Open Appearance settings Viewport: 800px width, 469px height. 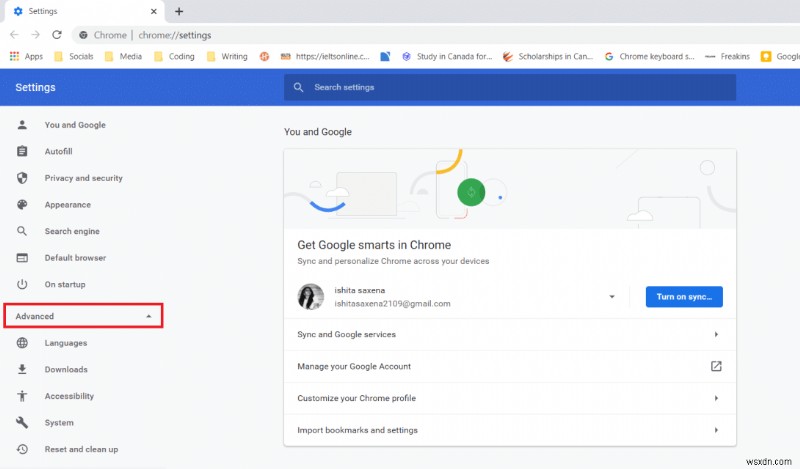coord(67,204)
